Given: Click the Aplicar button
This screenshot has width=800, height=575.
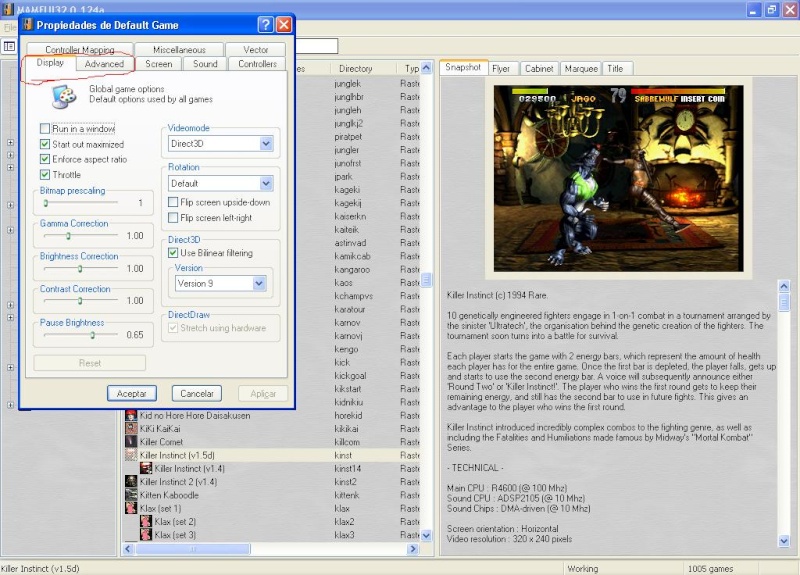Looking at the screenshot, I should 263,393.
